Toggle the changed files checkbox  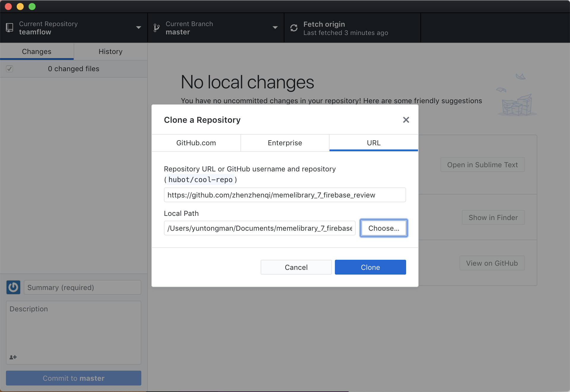coord(9,69)
